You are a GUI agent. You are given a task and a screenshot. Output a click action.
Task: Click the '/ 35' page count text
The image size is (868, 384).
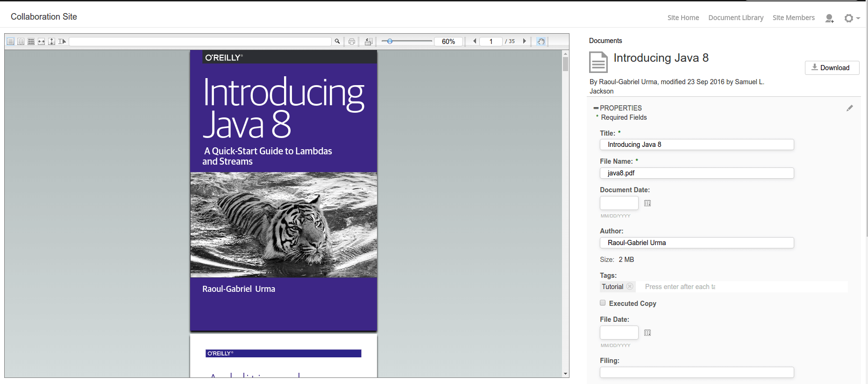(510, 41)
